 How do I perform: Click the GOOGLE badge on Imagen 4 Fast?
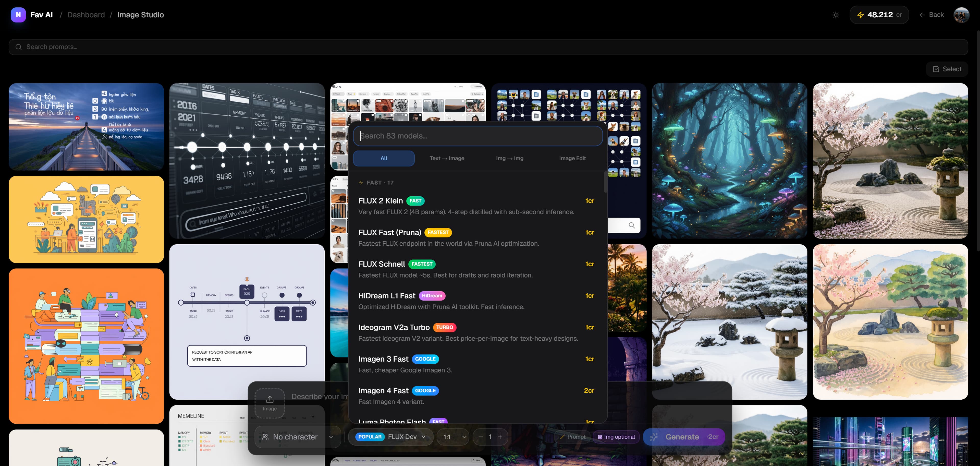425,390
